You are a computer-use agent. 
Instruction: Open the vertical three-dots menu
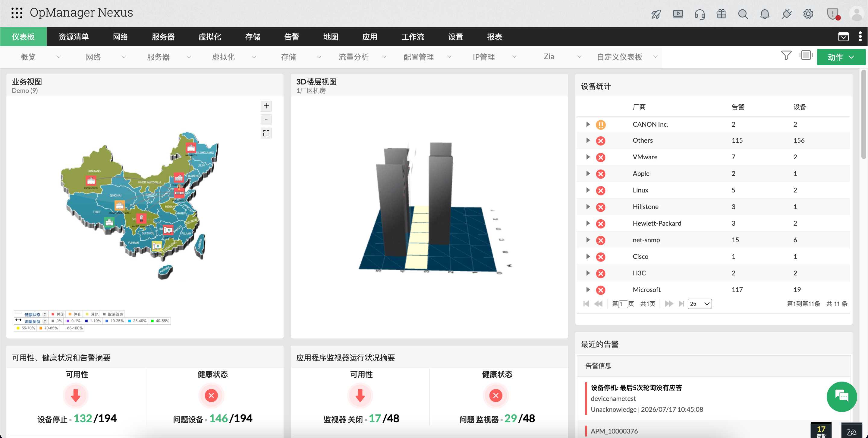point(860,36)
